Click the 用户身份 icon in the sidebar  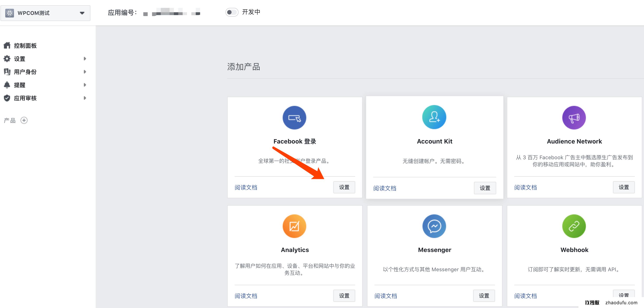pos(7,72)
